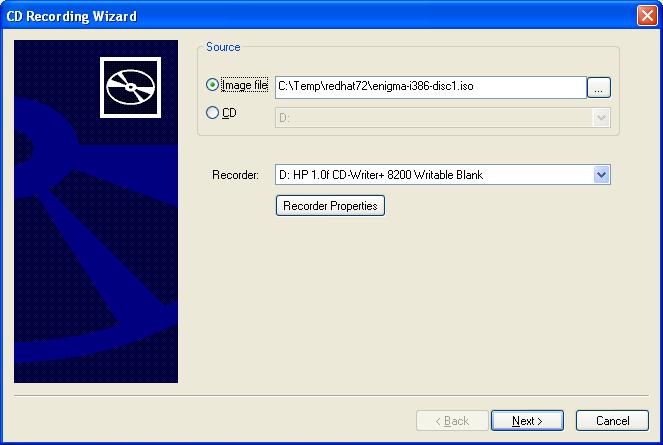663x445 pixels.
Task: Click the Recorder Properties button
Action: coord(330,206)
